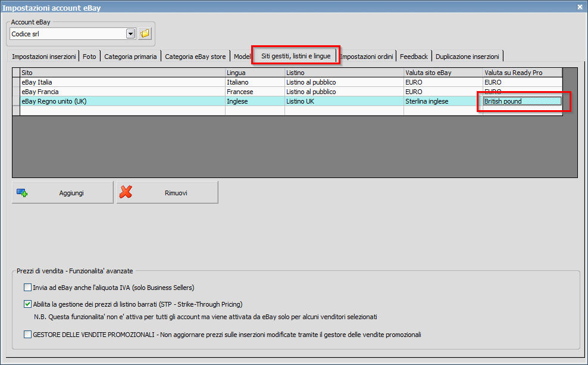Click the Italiano language cell
Image resolution: width=588 pixels, height=365 pixels.
point(255,82)
